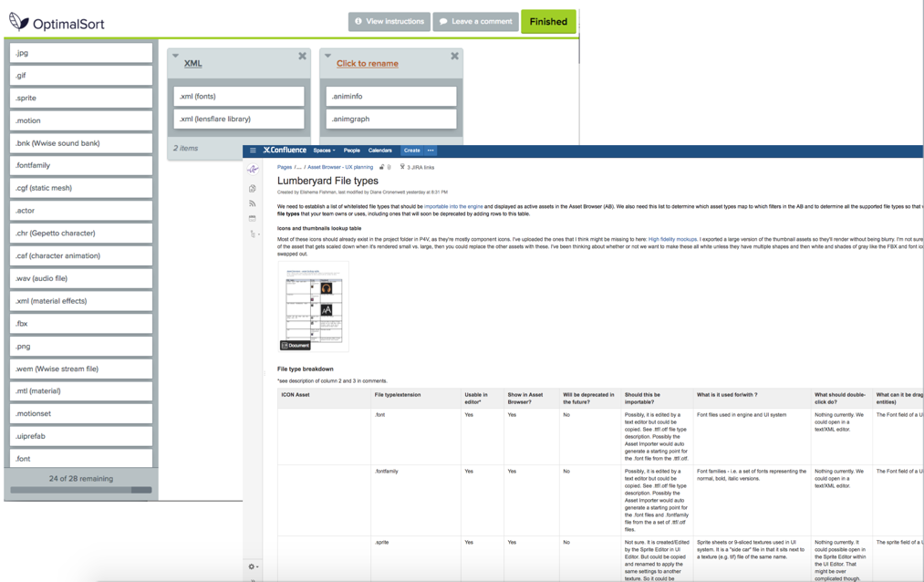Click the OptimalSort leaf logo

(x=18, y=22)
